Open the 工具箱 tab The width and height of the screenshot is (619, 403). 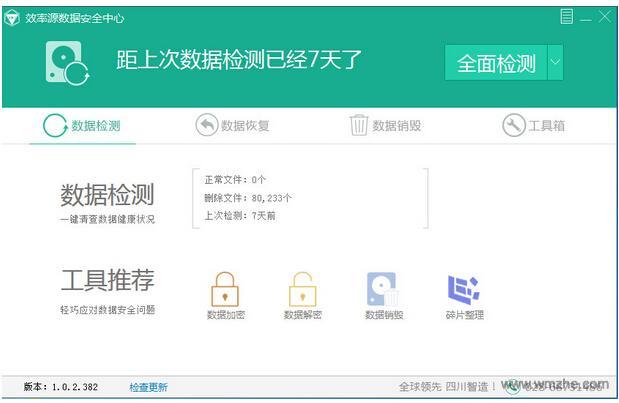pyautogui.click(x=534, y=126)
